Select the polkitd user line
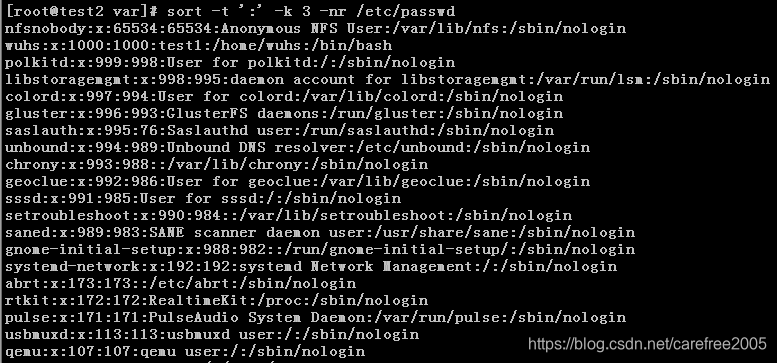Viewport: 777px width, 363px height. click(x=230, y=63)
